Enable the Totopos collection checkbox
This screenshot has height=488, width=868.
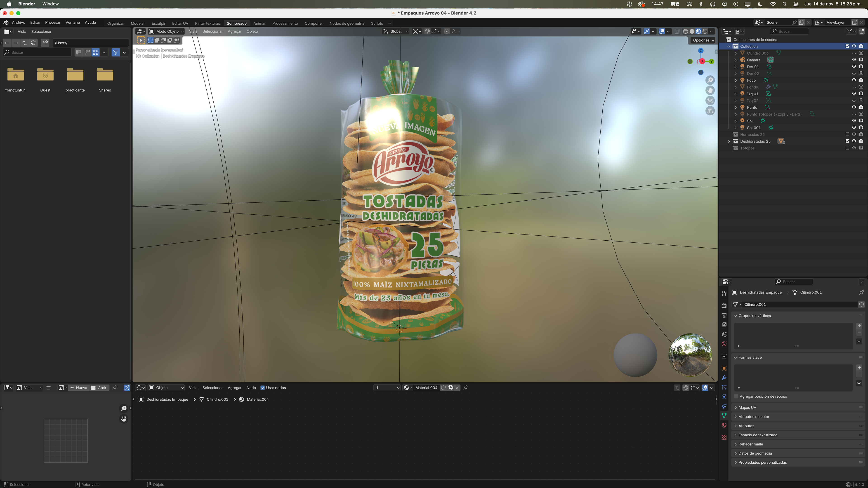(847, 148)
